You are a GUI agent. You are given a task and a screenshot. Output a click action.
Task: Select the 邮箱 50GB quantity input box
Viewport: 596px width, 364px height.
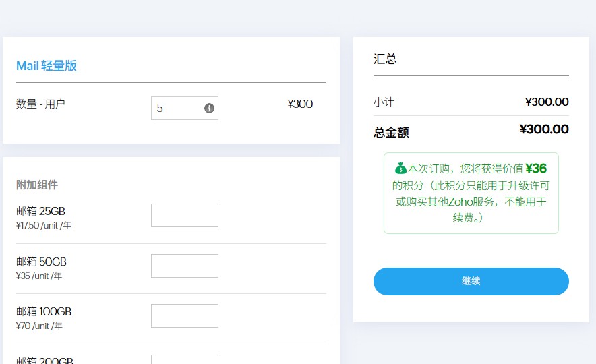point(184,266)
